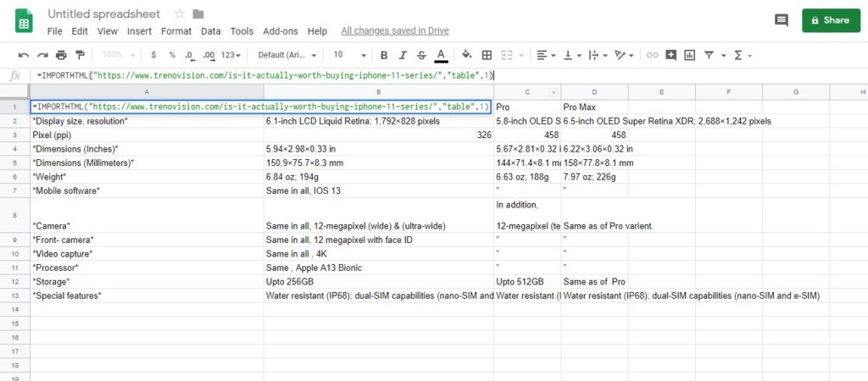868x381 pixels.
Task: Open the Help menu
Action: tap(317, 31)
